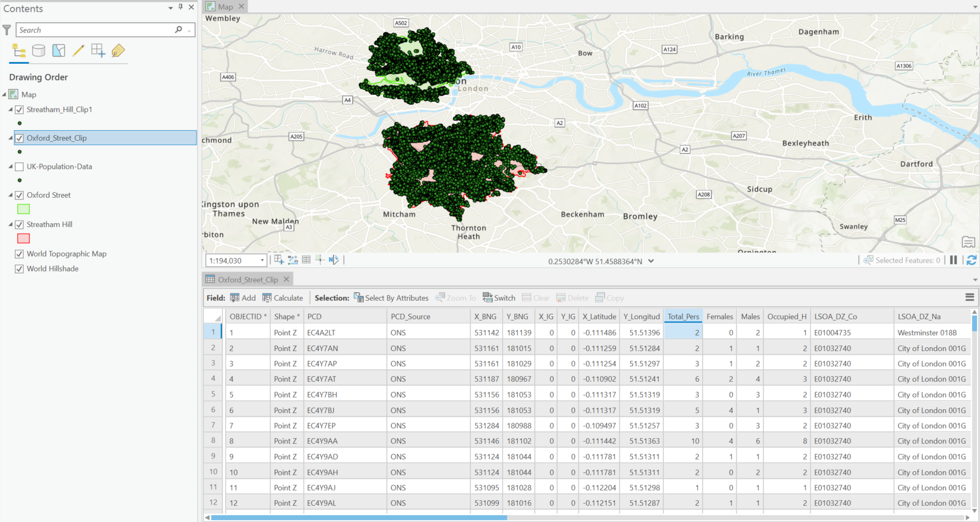Toggle Oxford_Street_Clip layer visibility

click(x=19, y=138)
